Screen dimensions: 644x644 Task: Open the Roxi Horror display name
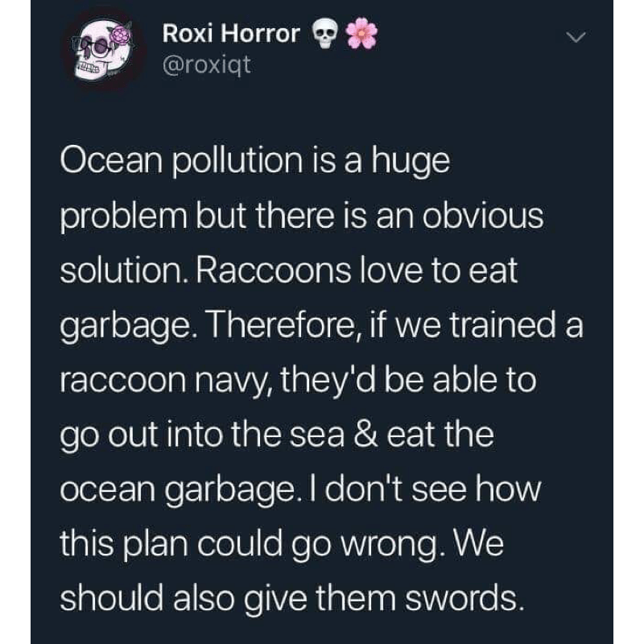pyautogui.click(x=231, y=34)
